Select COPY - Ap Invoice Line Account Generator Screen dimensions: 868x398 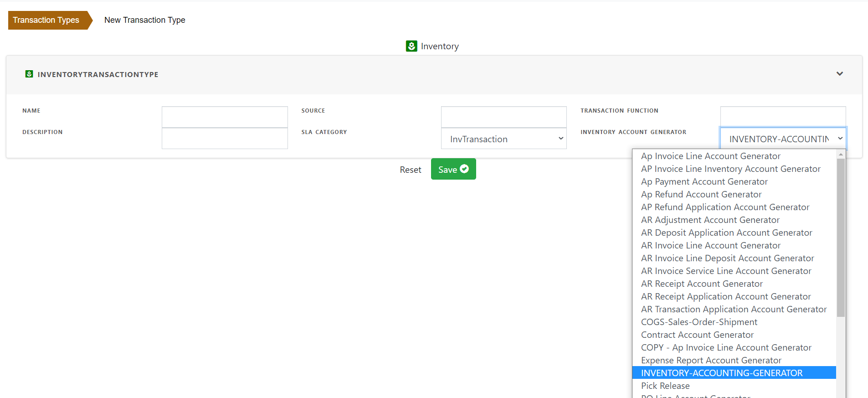point(734,347)
